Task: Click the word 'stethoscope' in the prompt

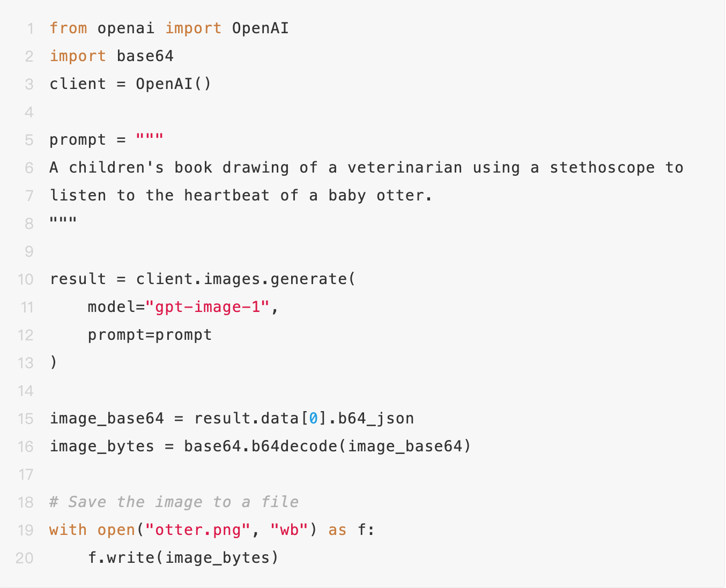Action: point(602,168)
